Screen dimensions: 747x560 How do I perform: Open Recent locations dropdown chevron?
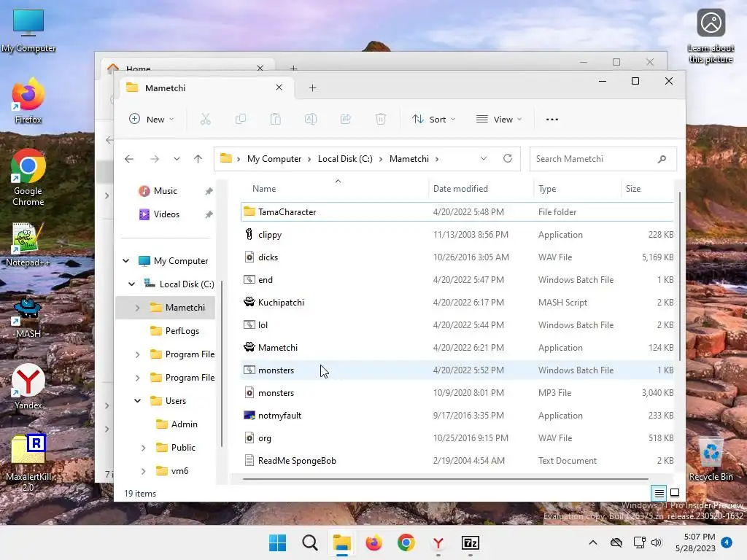tap(177, 159)
